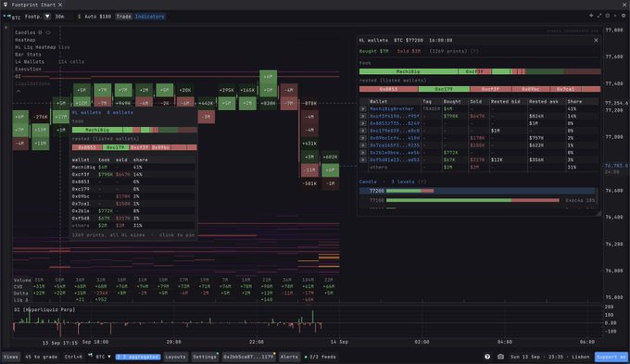Toggle the L4 Wallets indicator
Image resolution: width=630 pixels, height=364 pixels.
coord(30,61)
